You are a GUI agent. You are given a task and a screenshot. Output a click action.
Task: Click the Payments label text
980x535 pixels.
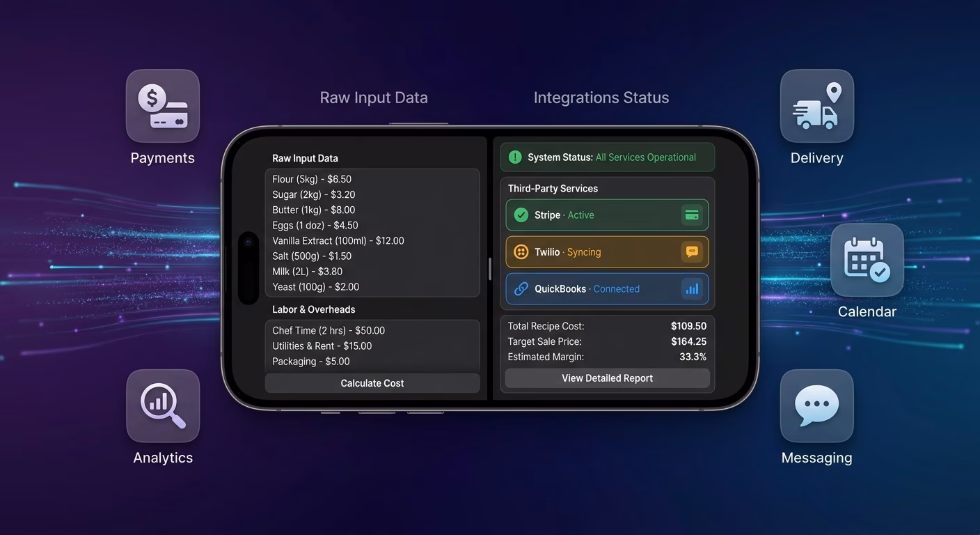click(163, 158)
